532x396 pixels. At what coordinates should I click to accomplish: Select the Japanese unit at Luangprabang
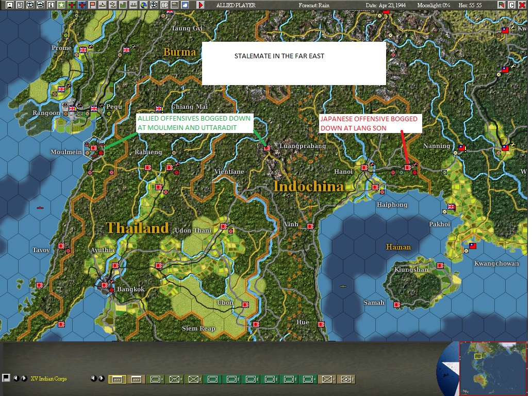[x=267, y=148]
